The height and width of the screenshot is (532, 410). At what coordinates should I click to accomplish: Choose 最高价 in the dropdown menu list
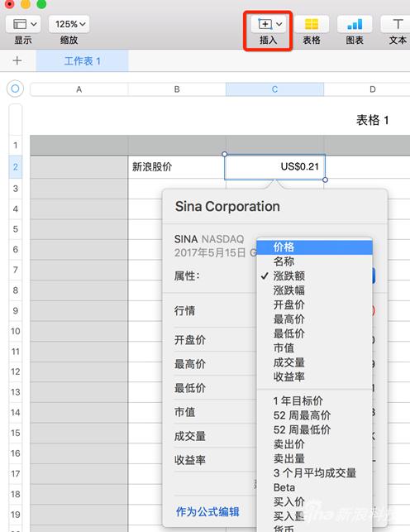[x=314, y=319]
